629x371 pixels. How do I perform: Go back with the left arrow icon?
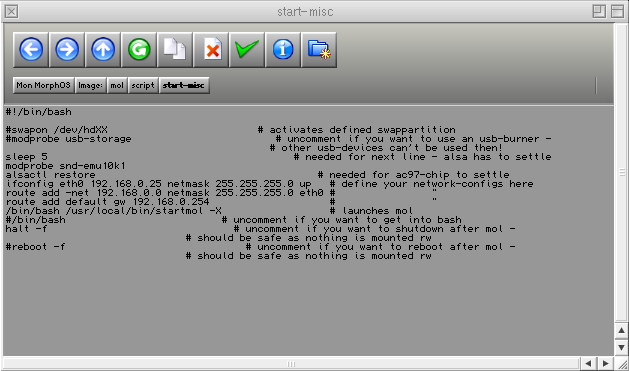click(x=31, y=50)
